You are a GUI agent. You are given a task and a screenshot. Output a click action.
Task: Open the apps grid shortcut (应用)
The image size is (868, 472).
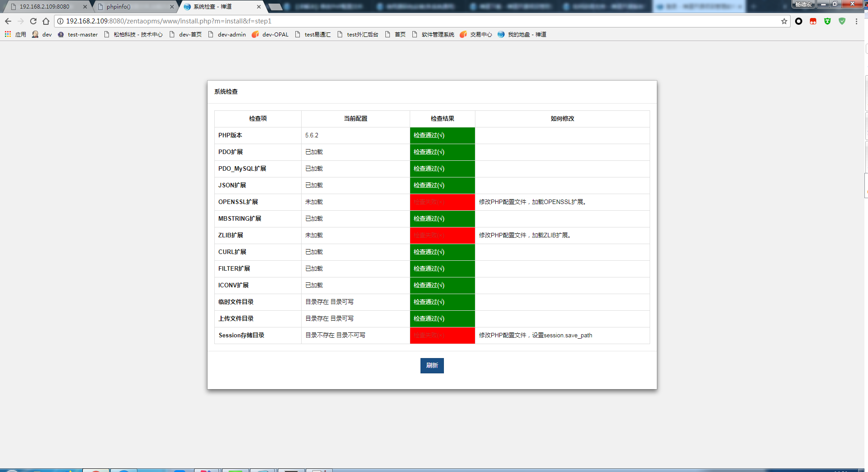(15, 34)
